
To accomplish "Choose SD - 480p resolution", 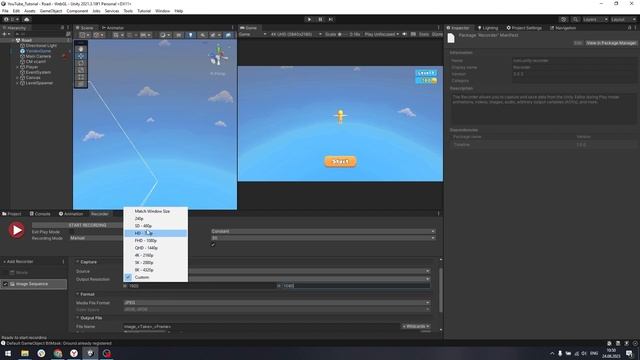I will pos(156,226).
